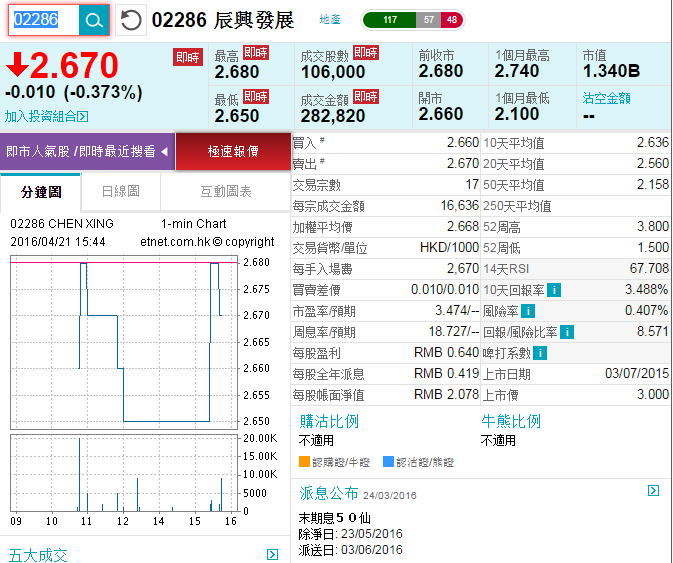Screen dimensions: 673x563
Task: Click the magnifier search button beside stock code
Action: click(94, 20)
